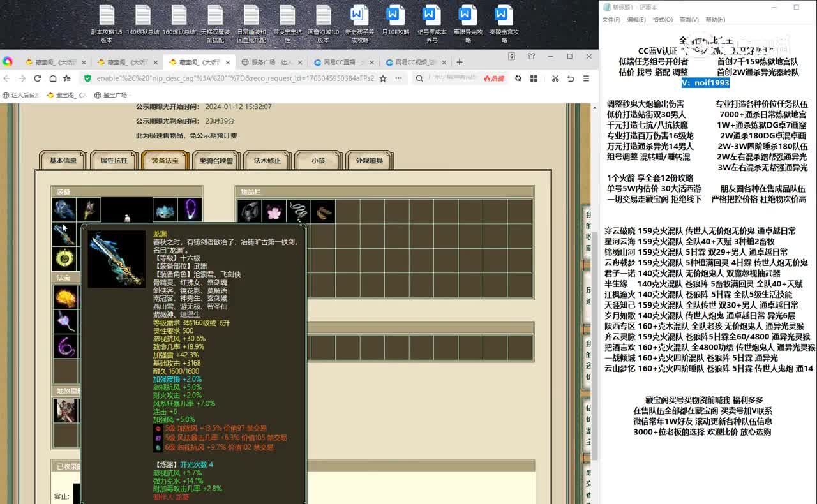Switch to 属性抗性 tab

tap(114, 161)
